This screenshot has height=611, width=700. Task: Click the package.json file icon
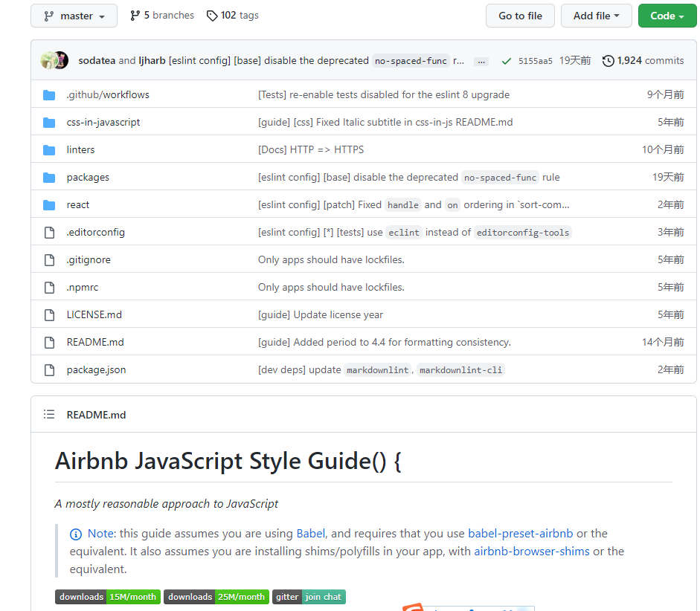click(49, 369)
